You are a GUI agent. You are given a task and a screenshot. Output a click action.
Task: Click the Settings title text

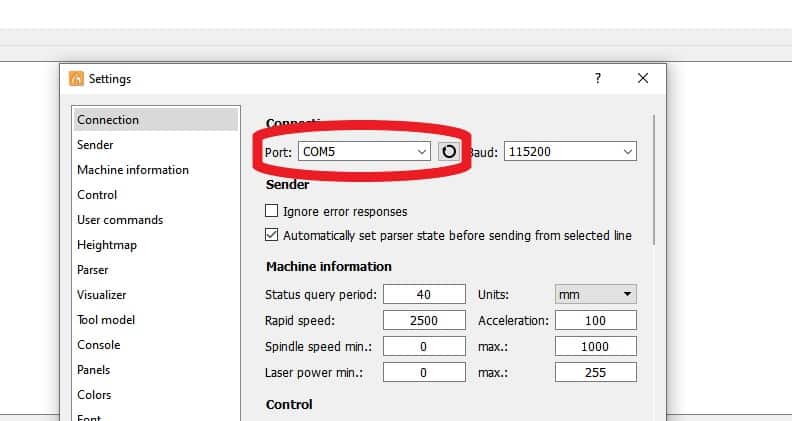[x=110, y=79]
